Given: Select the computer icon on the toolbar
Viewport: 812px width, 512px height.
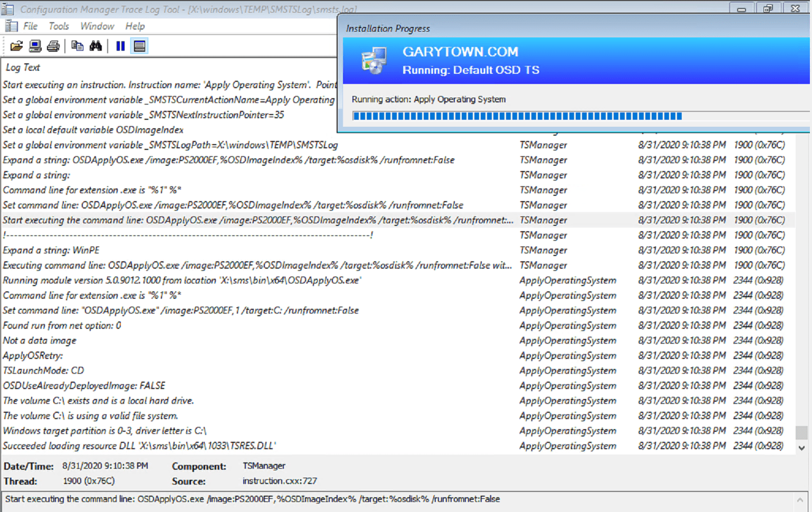Looking at the screenshot, I should click(35, 46).
